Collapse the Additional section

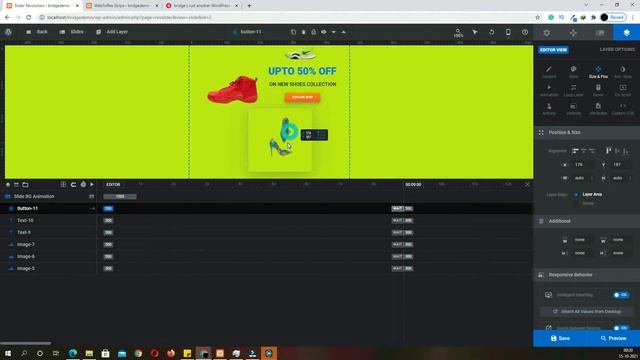coord(587,221)
